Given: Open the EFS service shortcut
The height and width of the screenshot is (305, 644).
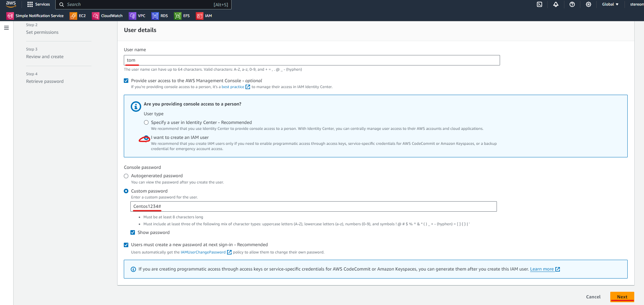Looking at the screenshot, I should coord(182,16).
